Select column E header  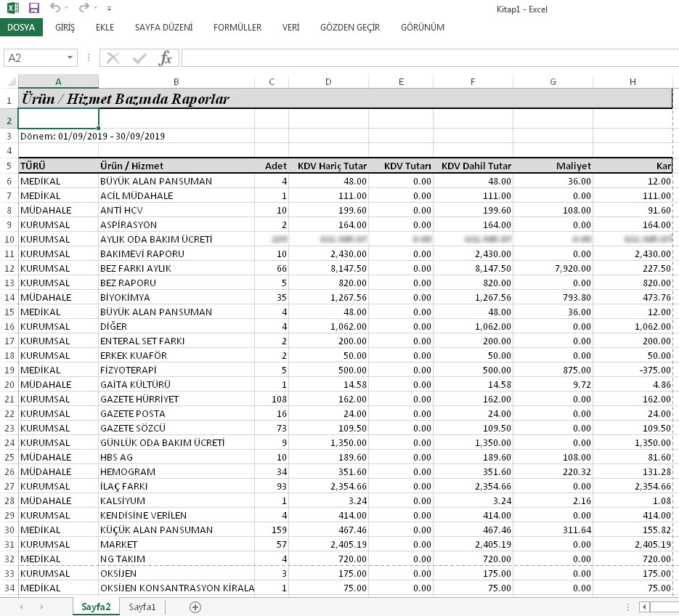(x=401, y=81)
